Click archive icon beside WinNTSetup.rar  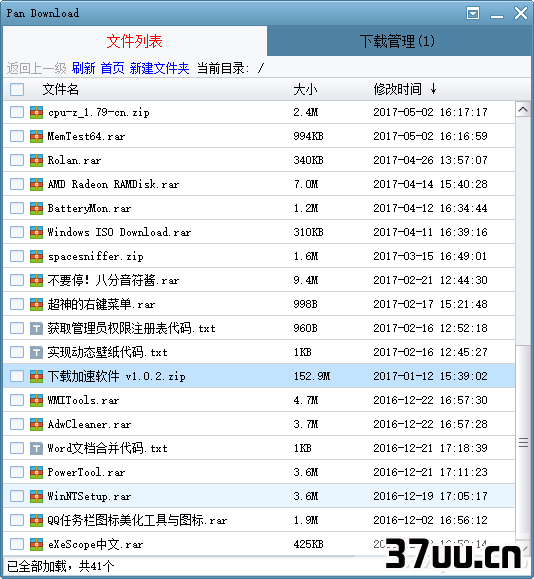(36, 496)
